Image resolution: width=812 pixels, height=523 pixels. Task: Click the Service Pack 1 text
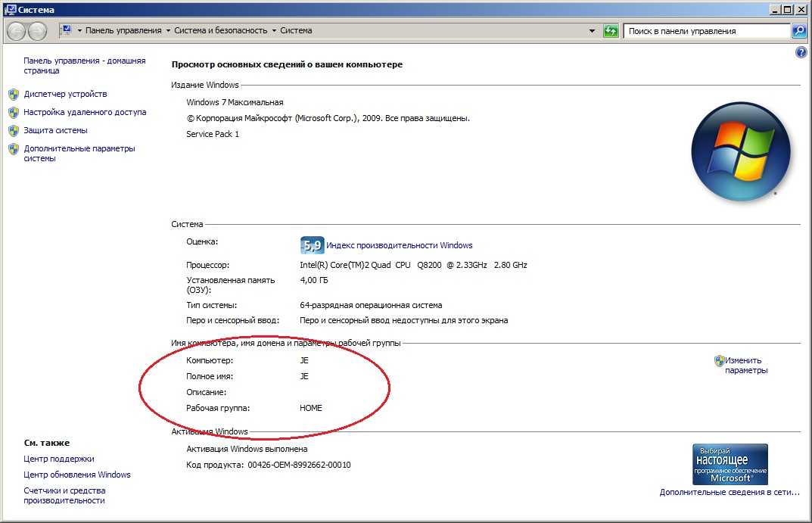pyautogui.click(x=213, y=134)
